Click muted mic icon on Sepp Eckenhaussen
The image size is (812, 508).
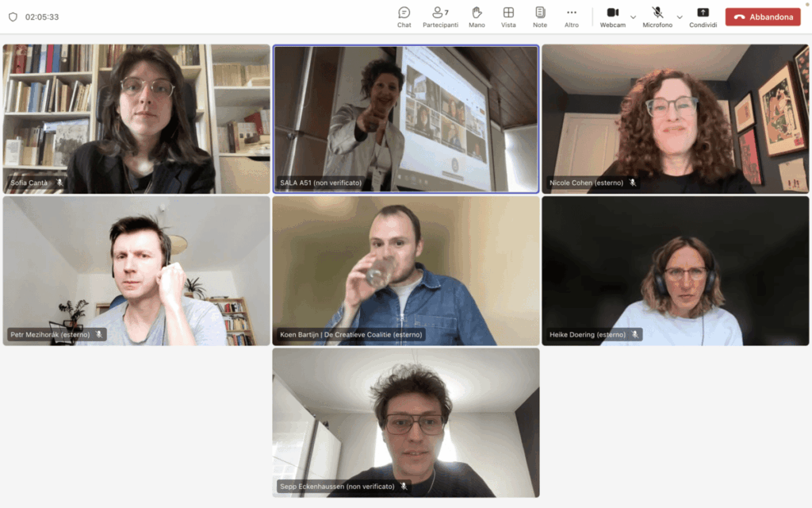click(x=404, y=487)
